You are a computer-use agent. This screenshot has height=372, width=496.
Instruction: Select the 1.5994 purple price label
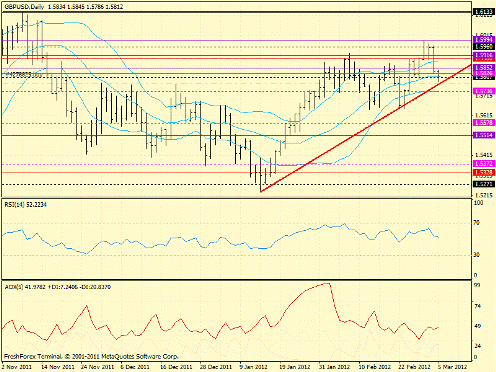pos(483,40)
